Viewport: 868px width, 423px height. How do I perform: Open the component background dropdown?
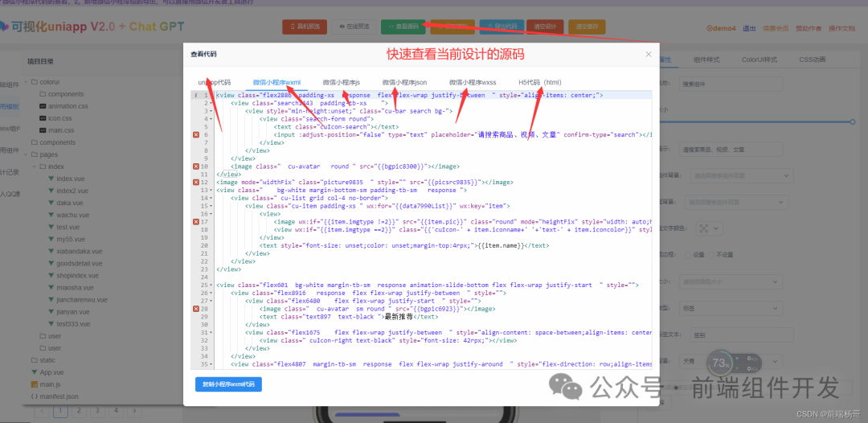[x=741, y=175]
